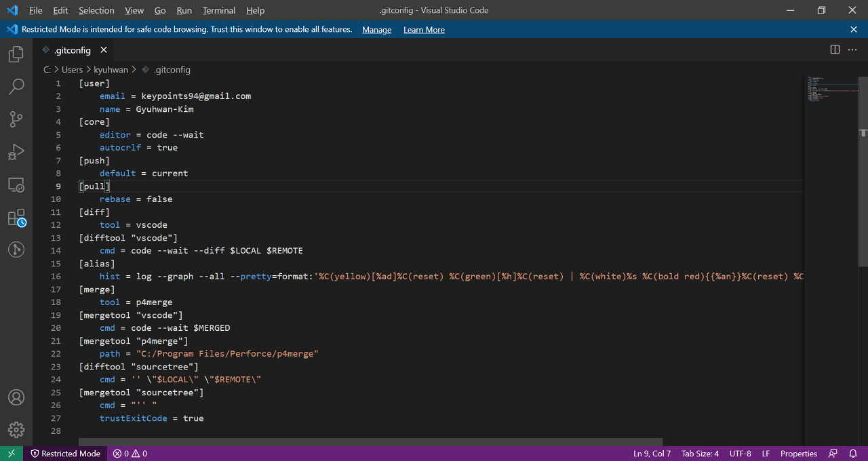Expand the C: breadcrumb segment

[47, 69]
